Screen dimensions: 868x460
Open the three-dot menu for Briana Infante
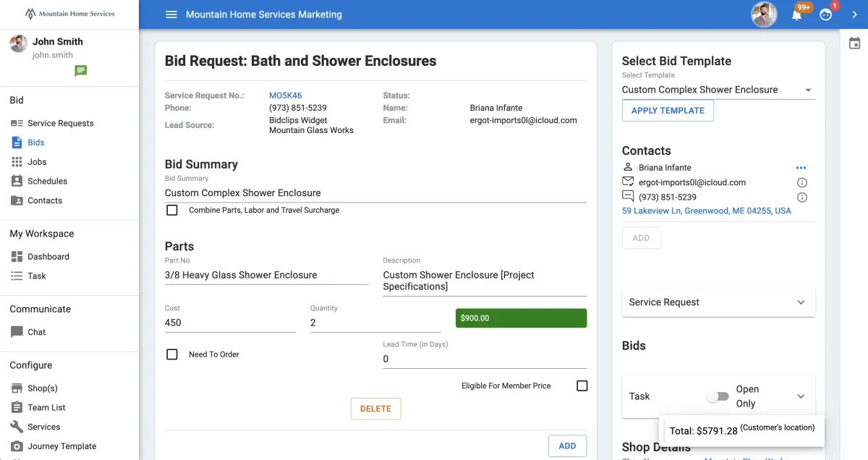pos(801,168)
